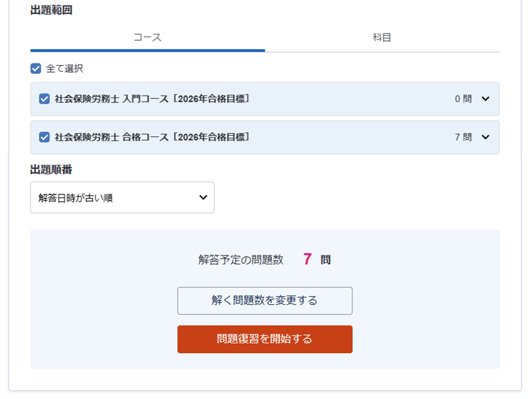
Task: Click the 全て選択 label text
Action: (64, 69)
